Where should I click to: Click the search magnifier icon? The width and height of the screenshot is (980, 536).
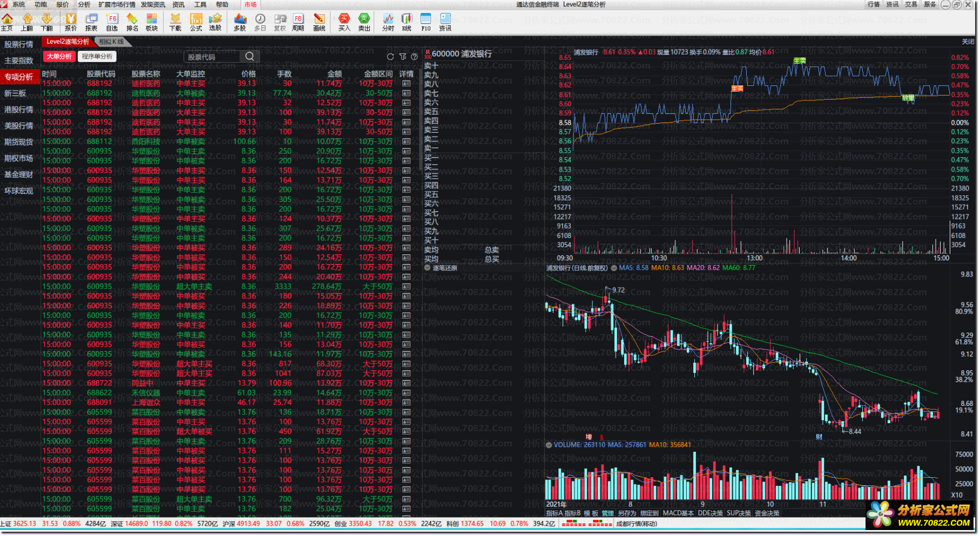click(x=249, y=56)
